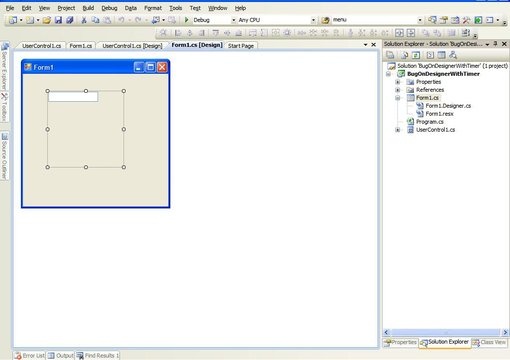Click the Tab Order icon in layout toolbar
510x360 pixels.
(466, 33)
